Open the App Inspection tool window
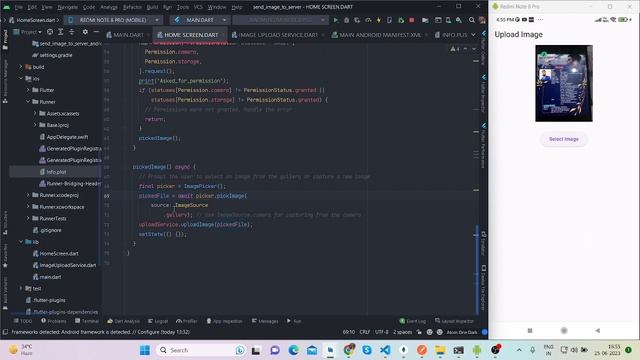This screenshot has height=360, width=640. [x=224, y=321]
